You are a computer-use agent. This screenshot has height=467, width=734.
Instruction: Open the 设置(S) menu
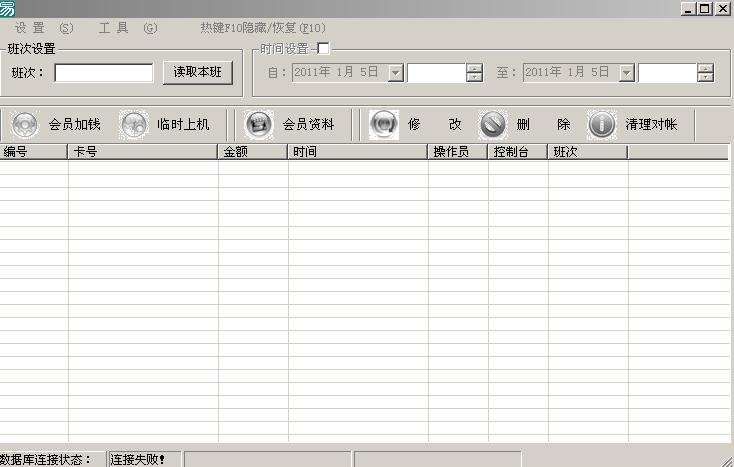click(44, 28)
